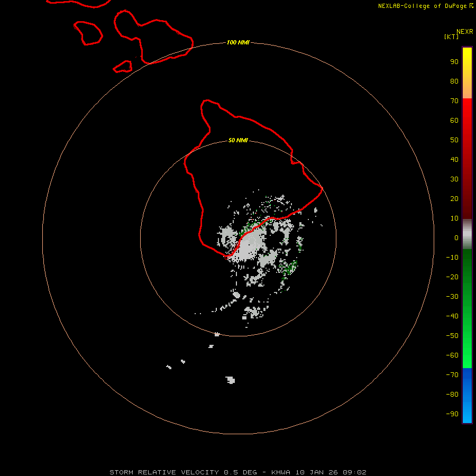Pick the gray zero-velocity band of the color bar
Image resolution: width=476 pixels, height=476 pixels.
[467, 234]
